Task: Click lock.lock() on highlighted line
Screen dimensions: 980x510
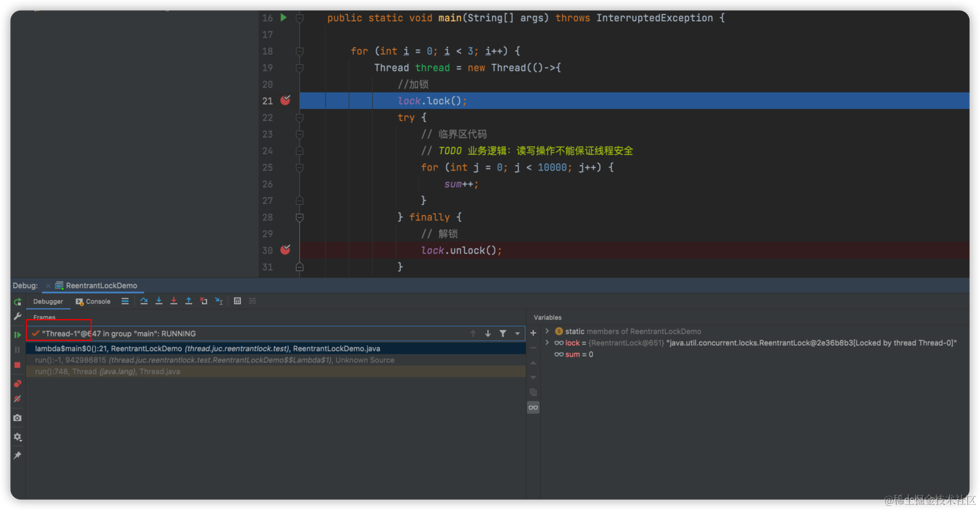Action: pyautogui.click(x=432, y=101)
